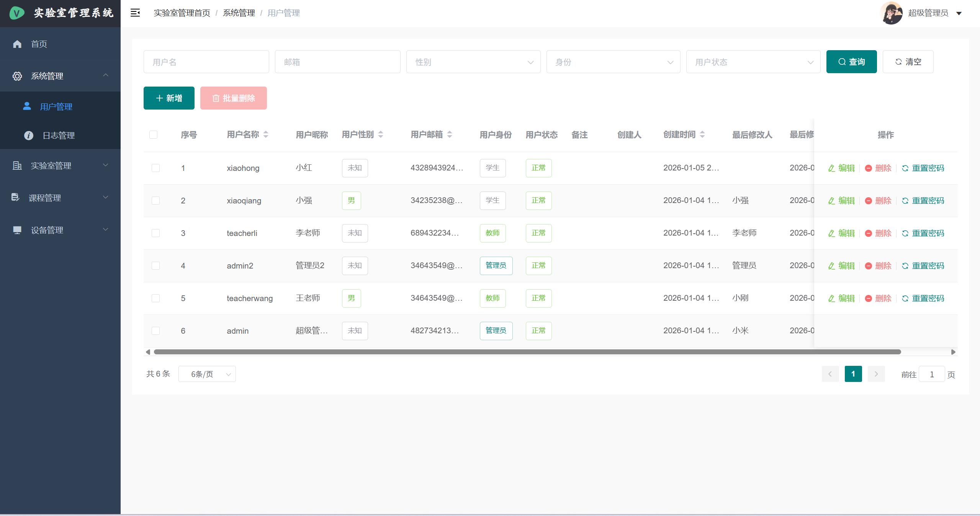This screenshot has width=980, height=516.
Task: Click the reset password icon for admin2
Action: pyautogui.click(x=905, y=266)
